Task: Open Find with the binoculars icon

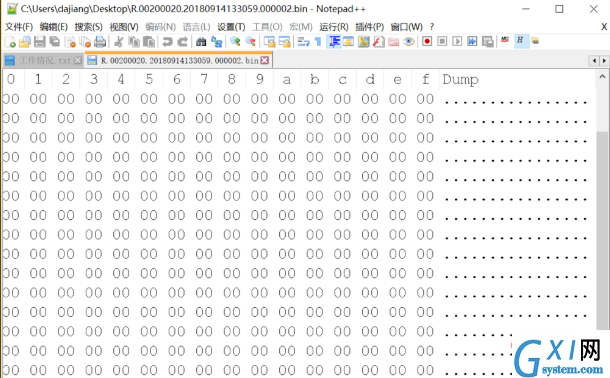Action: pos(201,42)
